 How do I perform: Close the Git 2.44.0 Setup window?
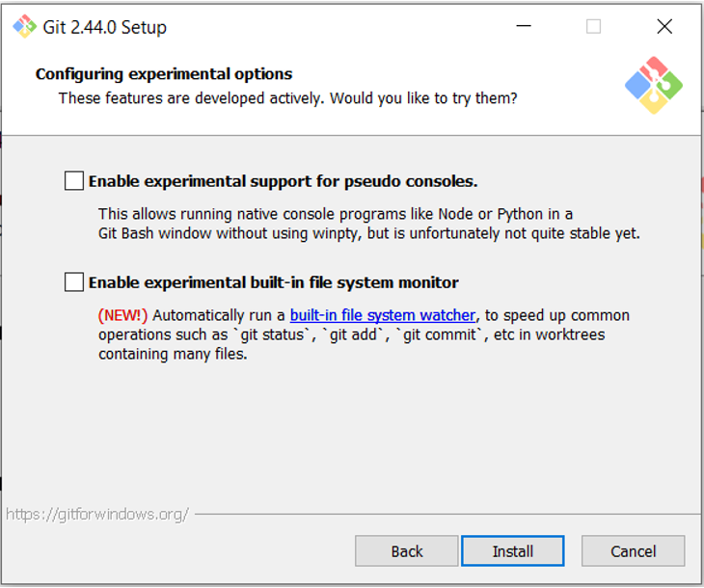click(x=664, y=27)
